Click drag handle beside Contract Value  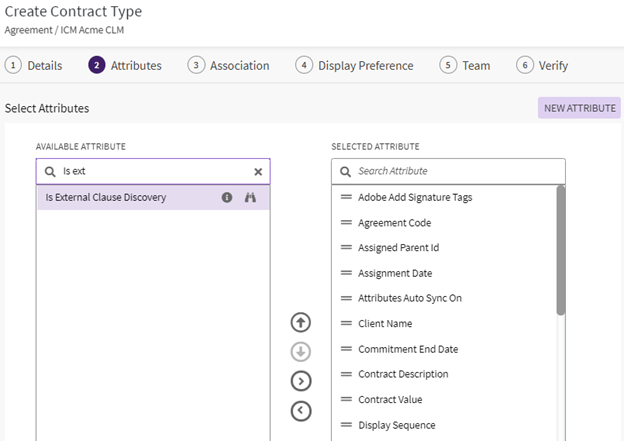(x=346, y=400)
